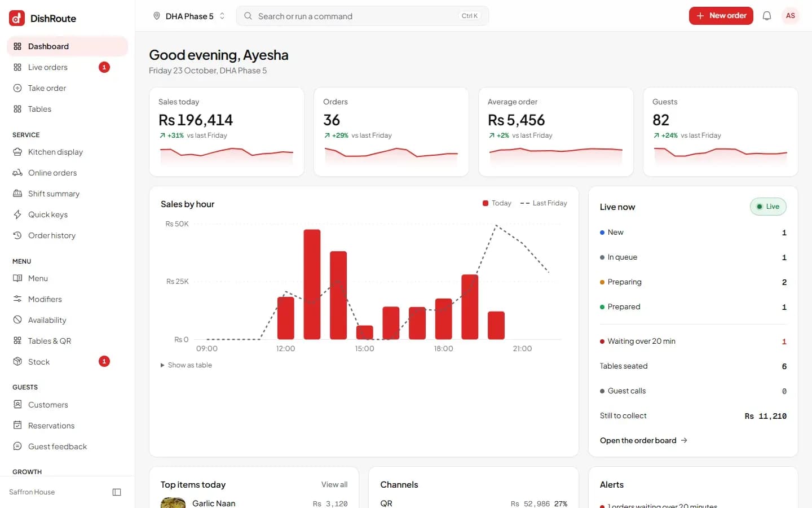Click Saffron House in sidebar footer
The height and width of the screenshot is (508, 812).
[32, 492]
